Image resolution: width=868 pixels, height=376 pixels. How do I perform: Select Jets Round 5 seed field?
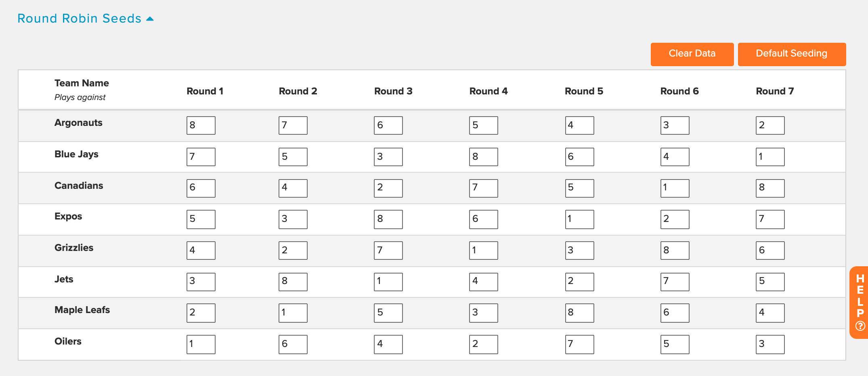pos(580,282)
